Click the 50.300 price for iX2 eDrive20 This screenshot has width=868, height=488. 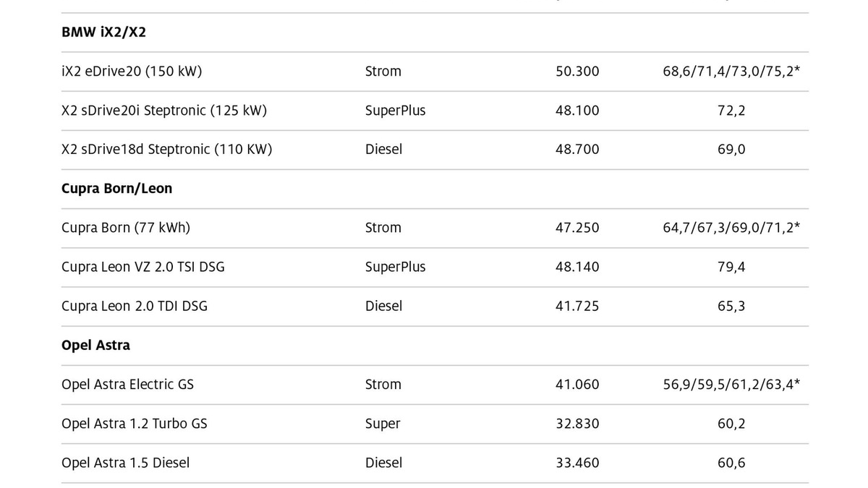(x=577, y=72)
